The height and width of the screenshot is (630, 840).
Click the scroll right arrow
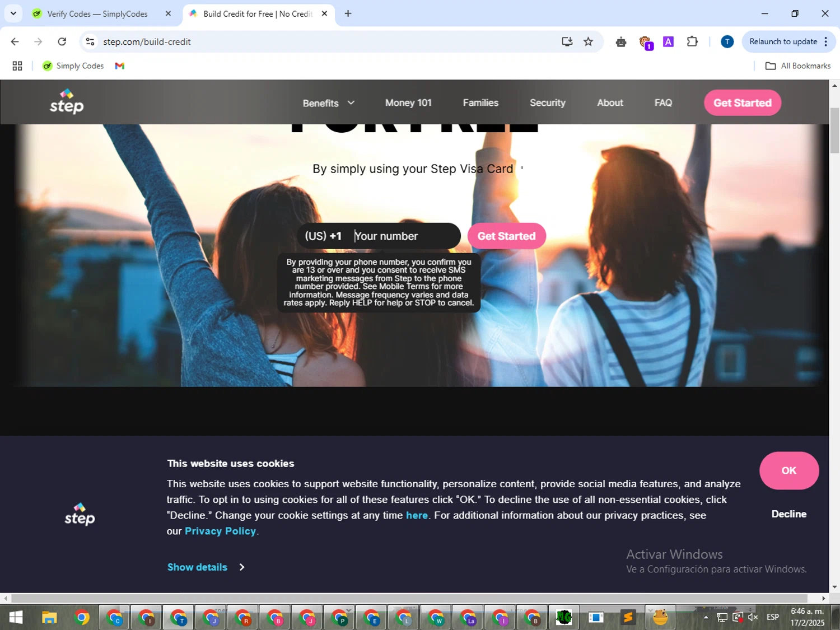[823, 598]
